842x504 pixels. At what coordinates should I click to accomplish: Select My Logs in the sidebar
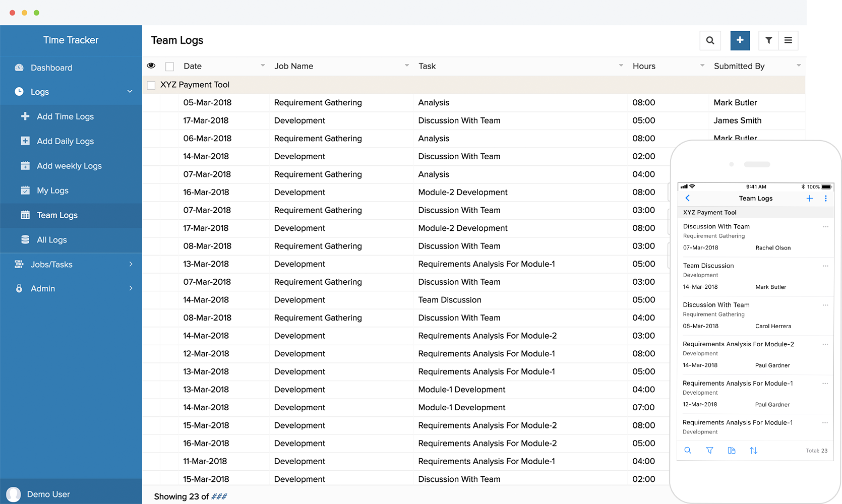tap(52, 191)
